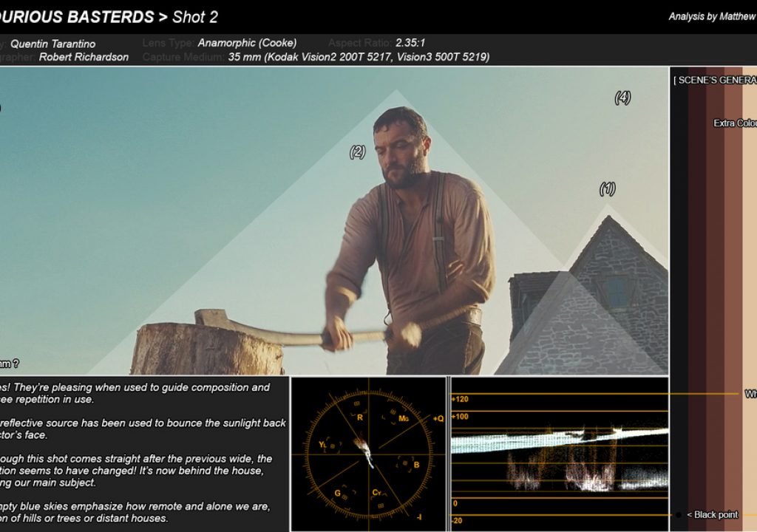This screenshot has width=757, height=532.
Task: Click the note mentioning 'bounce the sunlight back'
Action: click(143, 429)
